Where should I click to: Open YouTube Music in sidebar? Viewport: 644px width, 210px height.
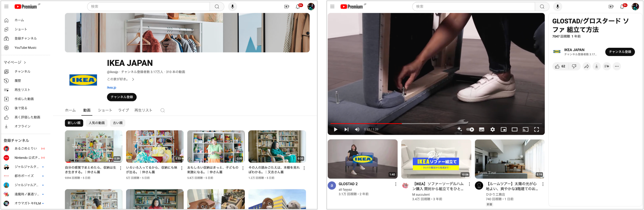point(26,48)
